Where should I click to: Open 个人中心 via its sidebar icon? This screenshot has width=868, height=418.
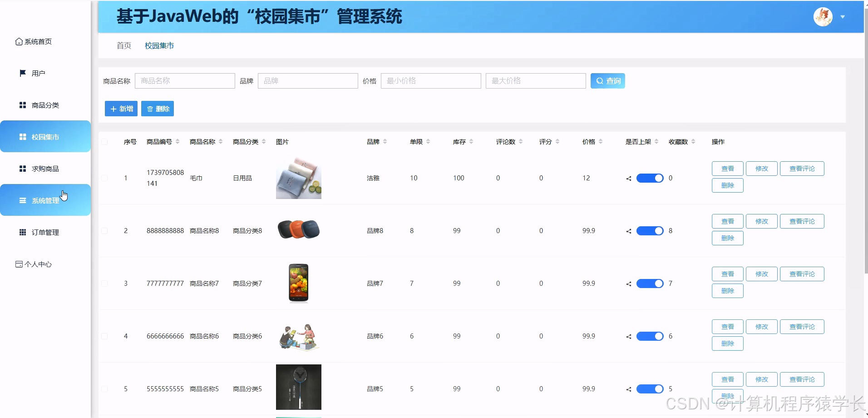[x=19, y=264]
